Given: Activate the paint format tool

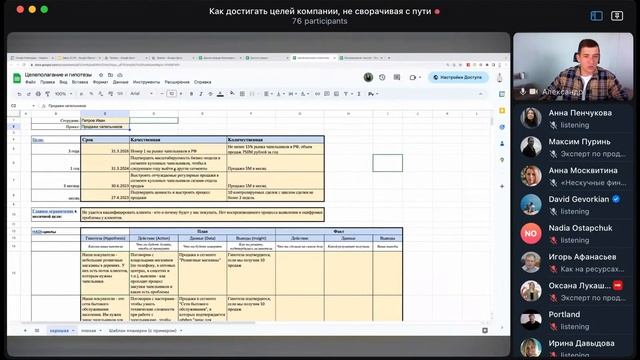Looking at the screenshot, I should pyautogui.click(x=47, y=94).
